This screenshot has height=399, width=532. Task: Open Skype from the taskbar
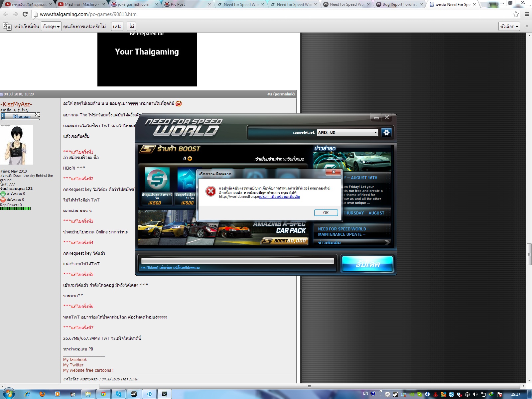tap(119, 394)
